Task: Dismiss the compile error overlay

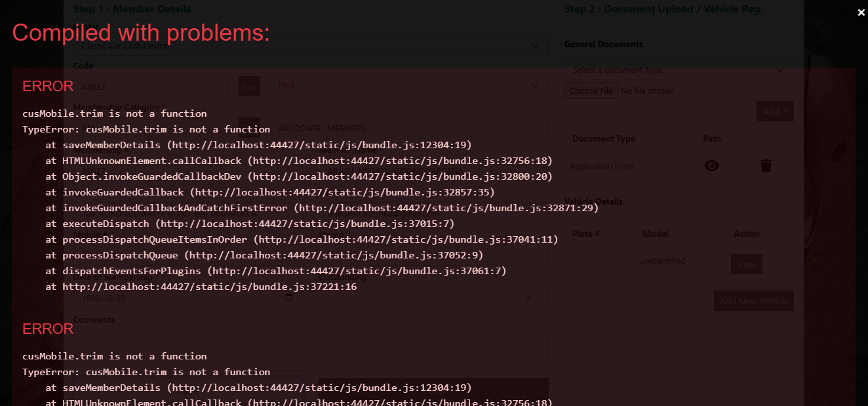Action: point(861,12)
